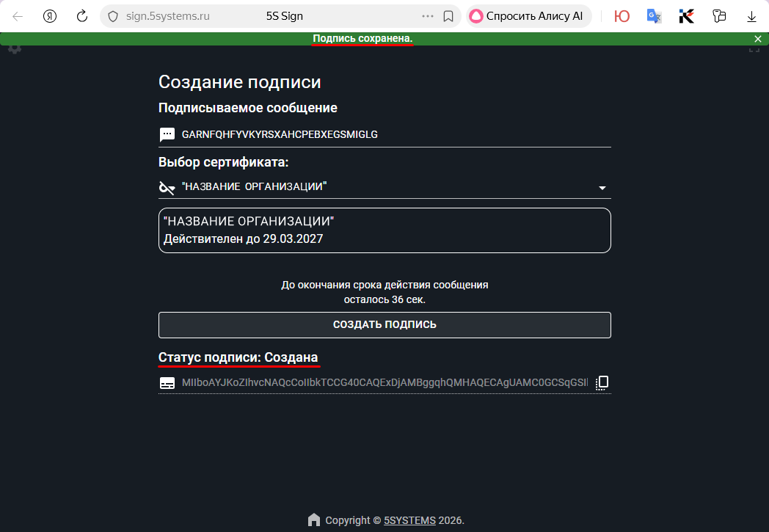Expand the certificate selection dropdown
This screenshot has height=532, width=769.
coord(602,187)
